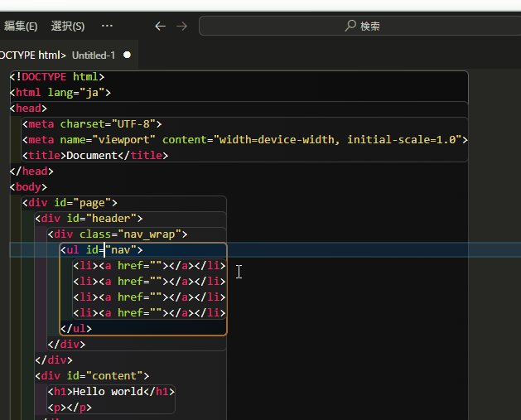Click the div id="page" line
The image size is (521, 420).
point(72,202)
